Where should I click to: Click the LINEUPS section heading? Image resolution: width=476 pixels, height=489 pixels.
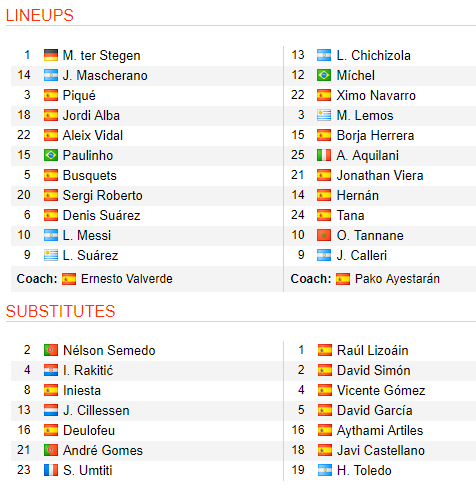point(40,15)
